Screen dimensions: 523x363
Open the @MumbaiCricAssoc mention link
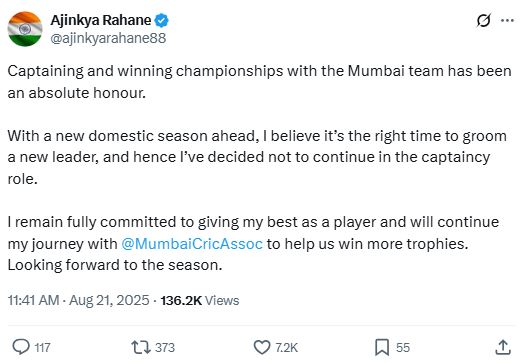pos(192,244)
